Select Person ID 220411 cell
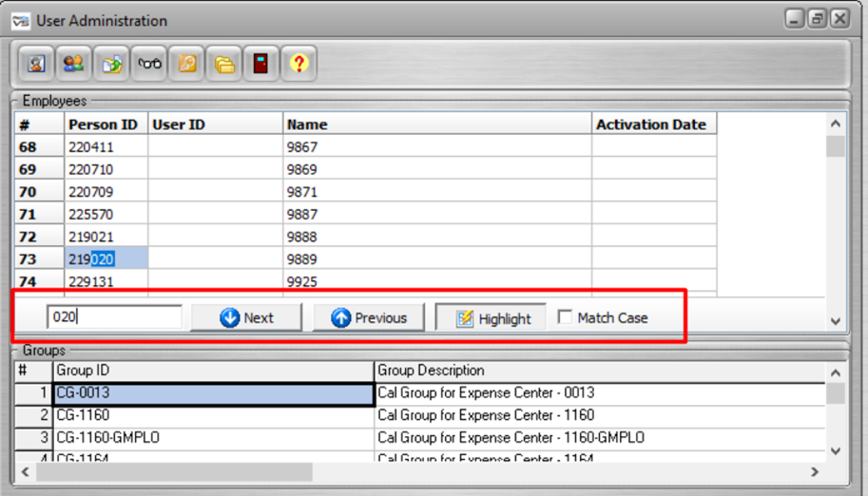This screenshot has width=868, height=496. pos(106,146)
